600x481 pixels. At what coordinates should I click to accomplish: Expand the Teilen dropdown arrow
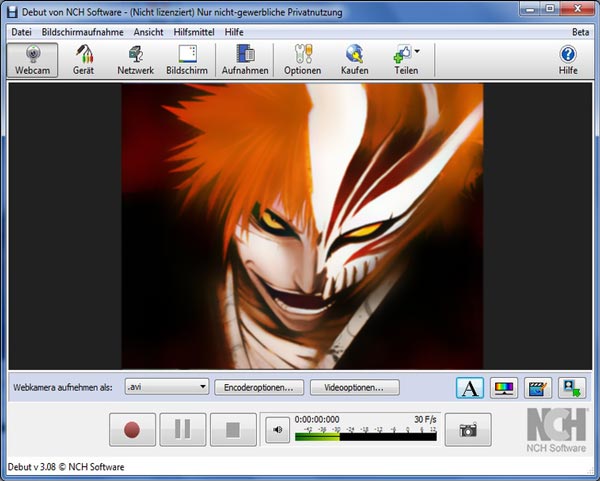pos(417,51)
